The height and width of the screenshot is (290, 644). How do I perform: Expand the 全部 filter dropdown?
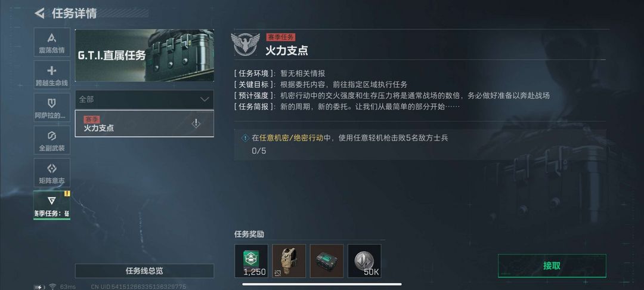144,100
